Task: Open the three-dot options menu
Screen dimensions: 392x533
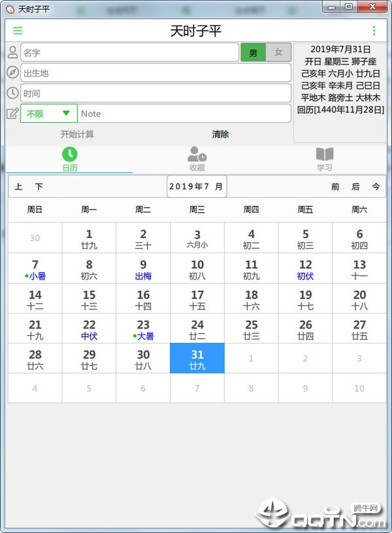Action: (374, 31)
